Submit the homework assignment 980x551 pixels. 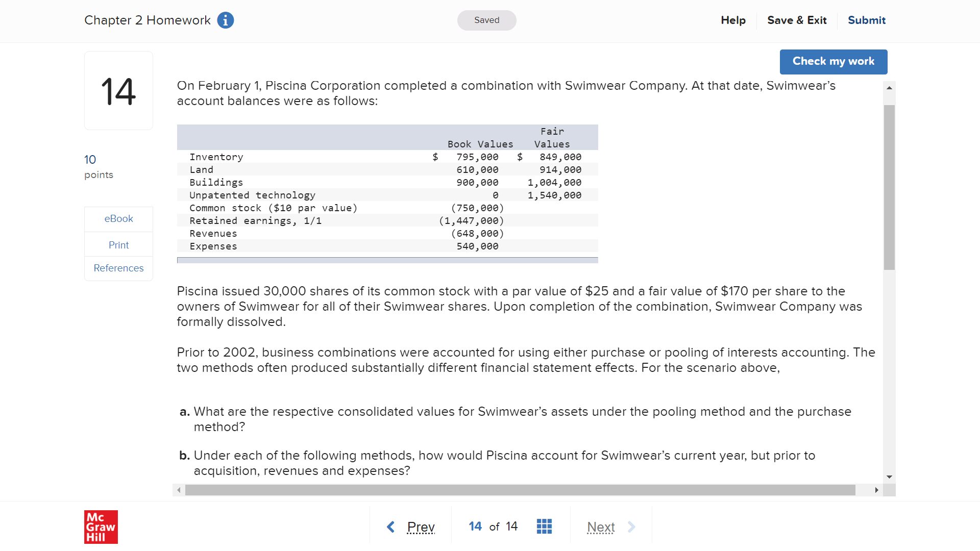(866, 20)
